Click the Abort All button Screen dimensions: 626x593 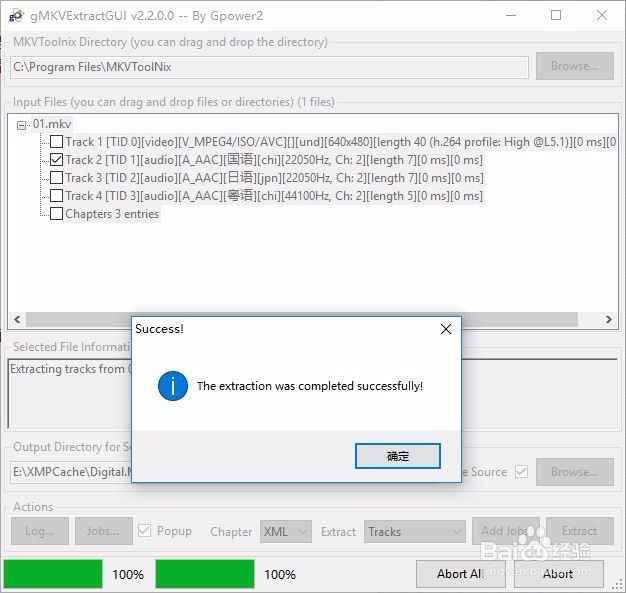461,574
